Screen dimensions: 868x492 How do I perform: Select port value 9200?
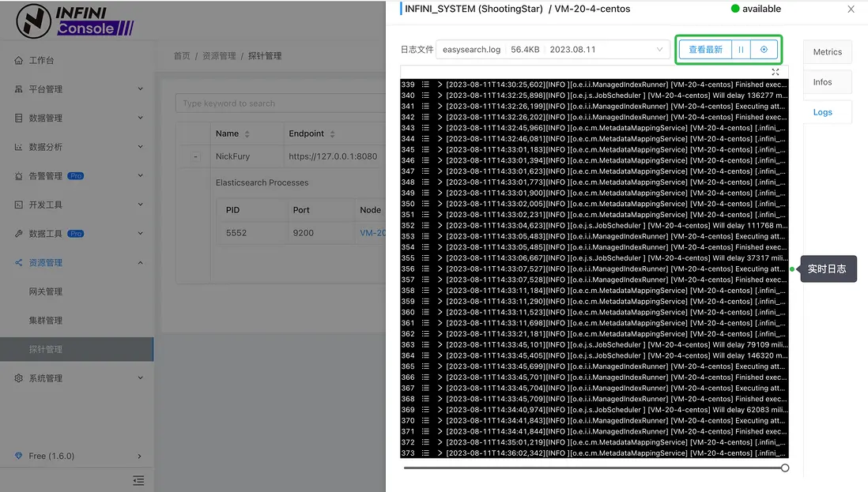303,233
